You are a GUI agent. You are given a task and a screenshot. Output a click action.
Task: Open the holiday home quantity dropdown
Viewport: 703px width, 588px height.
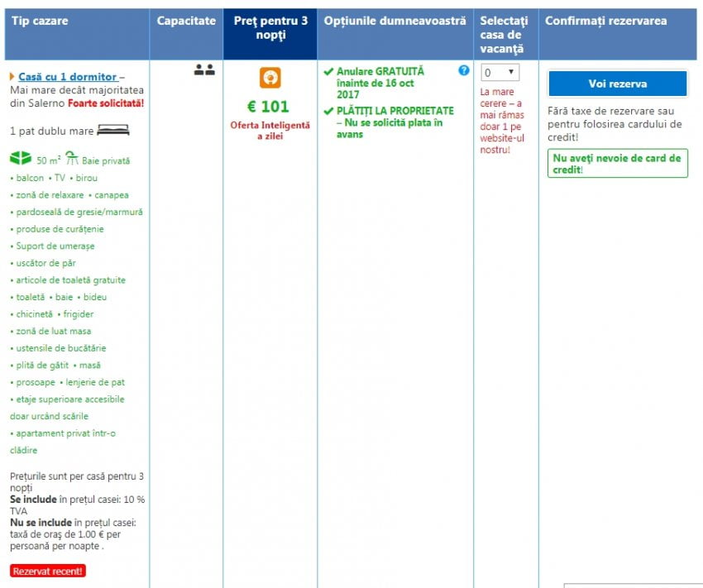[x=500, y=73]
